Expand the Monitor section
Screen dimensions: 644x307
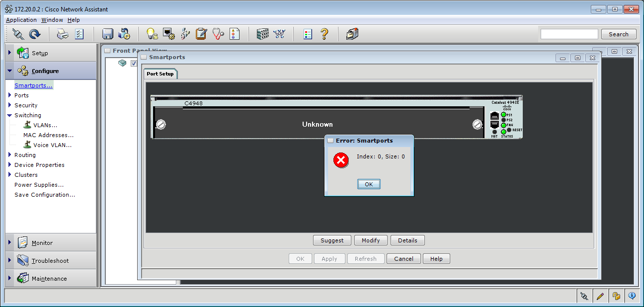pos(9,242)
